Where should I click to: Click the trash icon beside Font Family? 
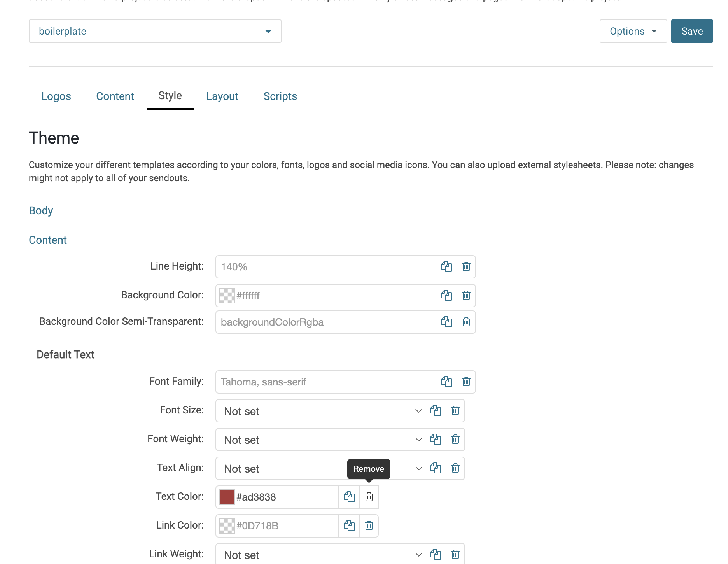coord(466,382)
